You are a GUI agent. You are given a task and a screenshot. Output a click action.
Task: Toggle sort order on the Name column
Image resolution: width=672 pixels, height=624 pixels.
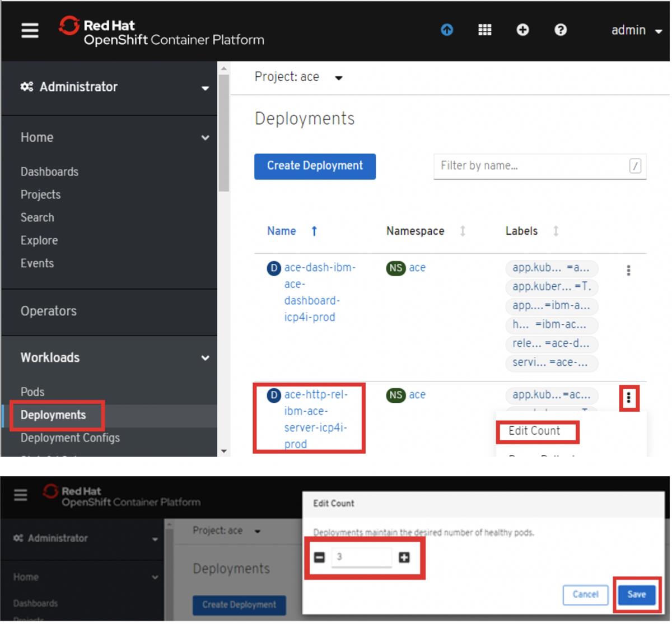(314, 231)
